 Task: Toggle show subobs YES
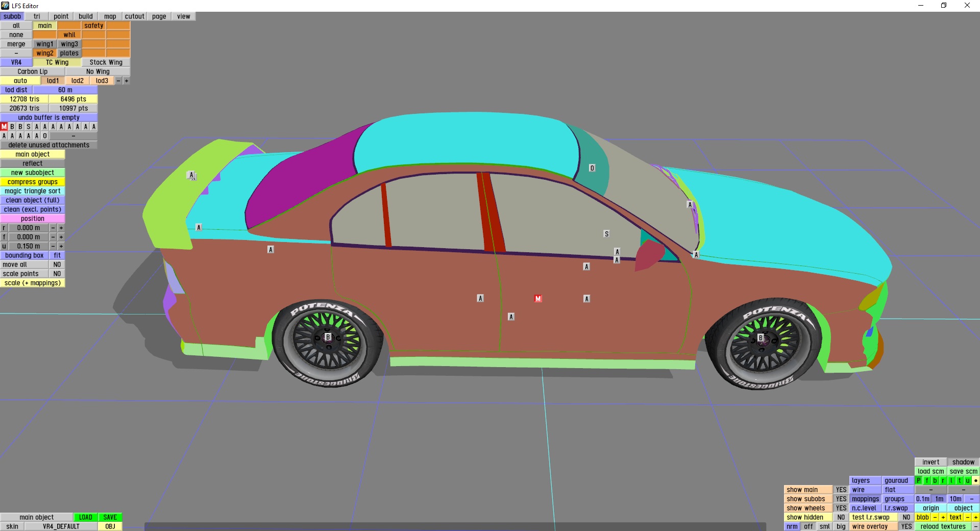tap(841, 499)
